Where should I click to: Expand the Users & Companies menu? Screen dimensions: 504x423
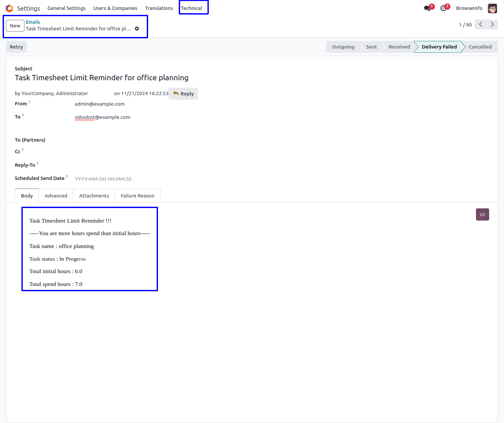(x=115, y=8)
